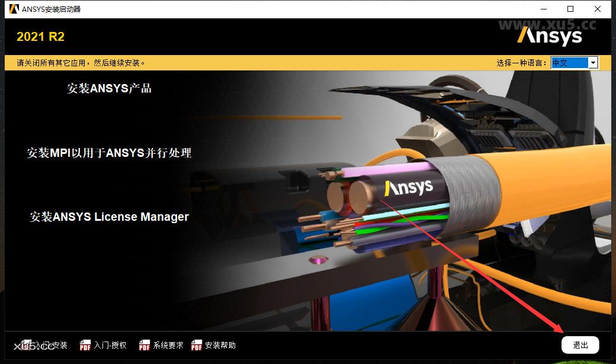
Task: Open the 系统要求 PDF icon
Action: click(x=144, y=345)
